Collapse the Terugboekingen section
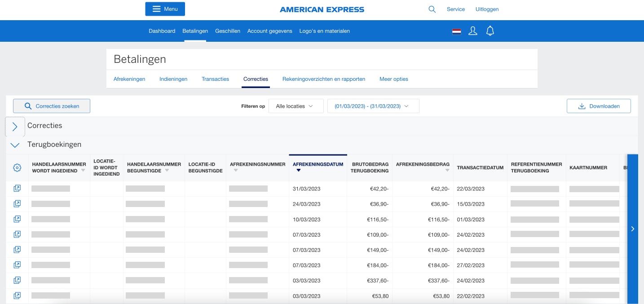 (x=15, y=145)
